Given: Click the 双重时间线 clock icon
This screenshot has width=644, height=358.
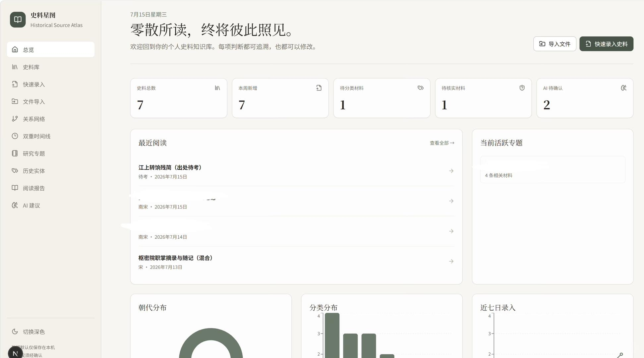Looking at the screenshot, I should (15, 136).
